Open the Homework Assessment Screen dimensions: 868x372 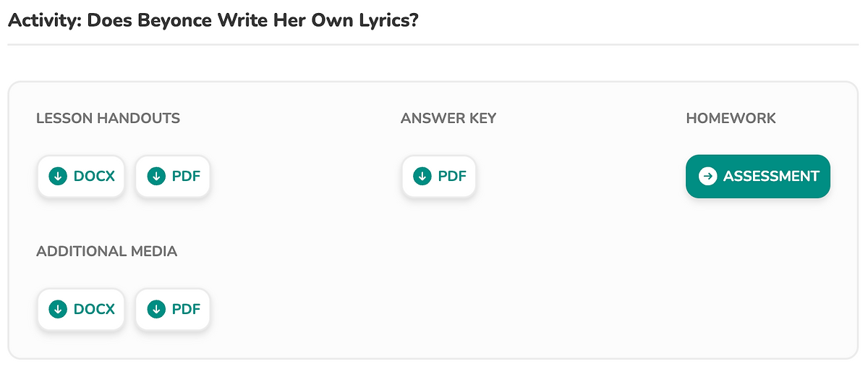pyautogui.click(x=757, y=176)
